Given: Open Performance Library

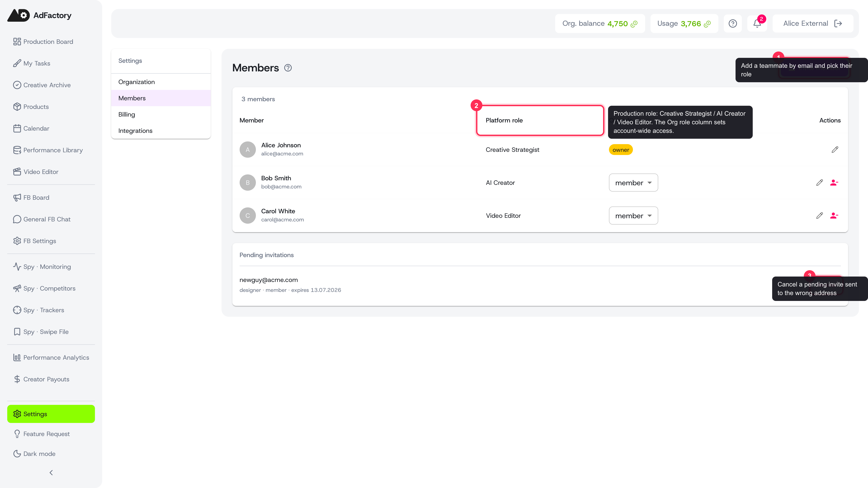Looking at the screenshot, I should [x=51, y=150].
